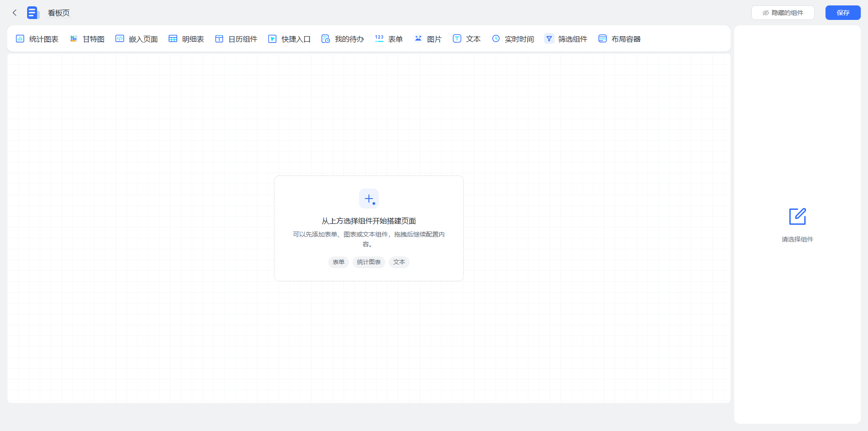Select the 布局容器 layout container icon
868x431 pixels.
click(603, 39)
